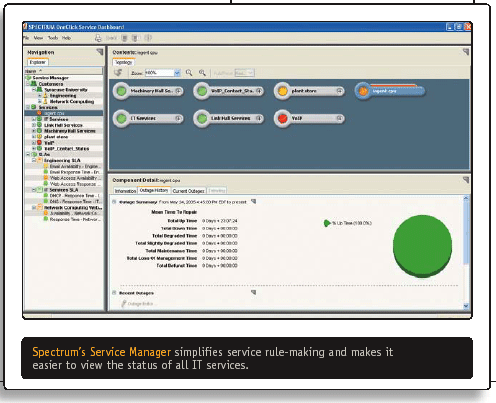Viewport: 496px width, 403px height.
Task: Click the topology edit mode icon
Action: point(118,73)
